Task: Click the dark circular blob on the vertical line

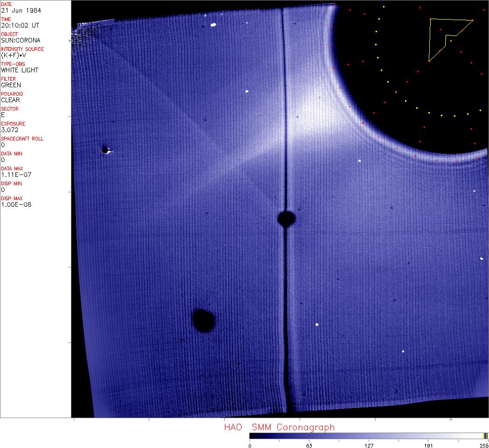Action: pyautogui.click(x=286, y=218)
